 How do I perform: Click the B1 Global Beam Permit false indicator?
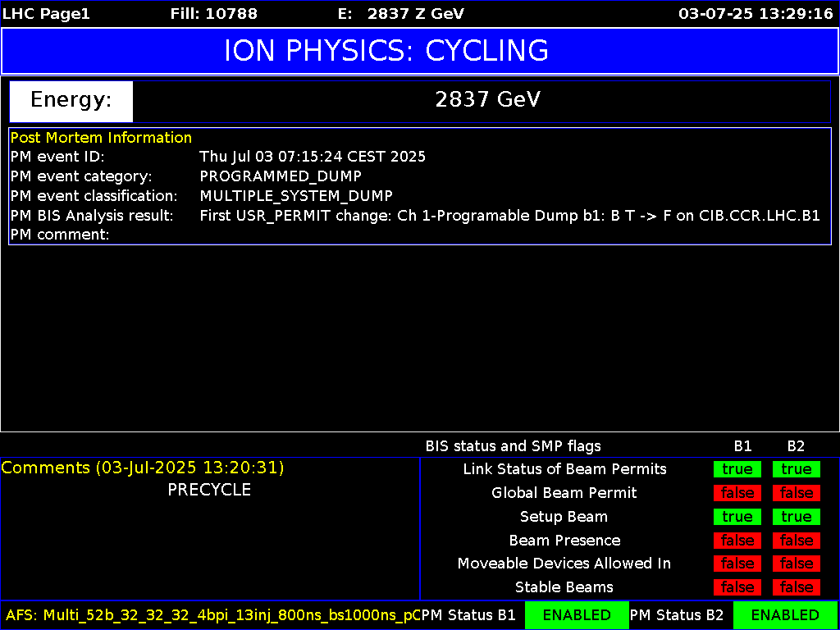tap(737, 493)
